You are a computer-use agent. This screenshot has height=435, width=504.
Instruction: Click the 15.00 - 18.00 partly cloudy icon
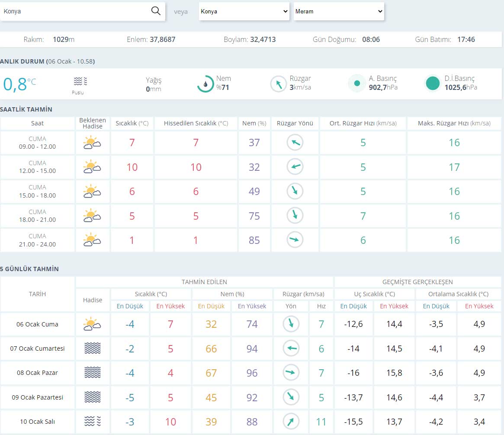[92, 191]
